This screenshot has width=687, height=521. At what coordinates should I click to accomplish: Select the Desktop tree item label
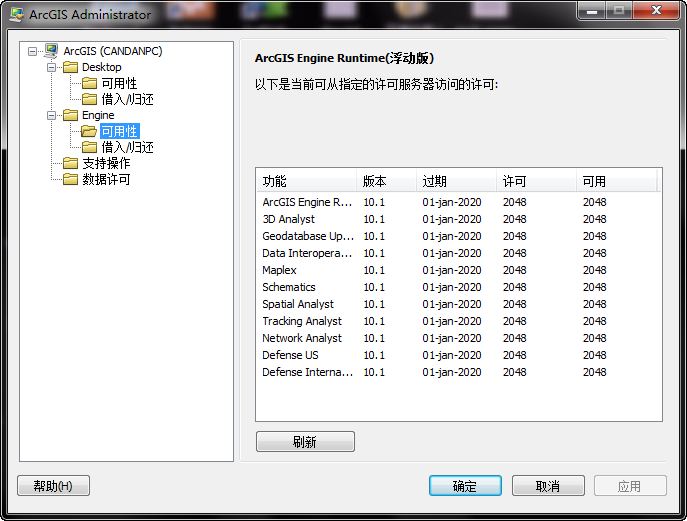(x=102, y=67)
